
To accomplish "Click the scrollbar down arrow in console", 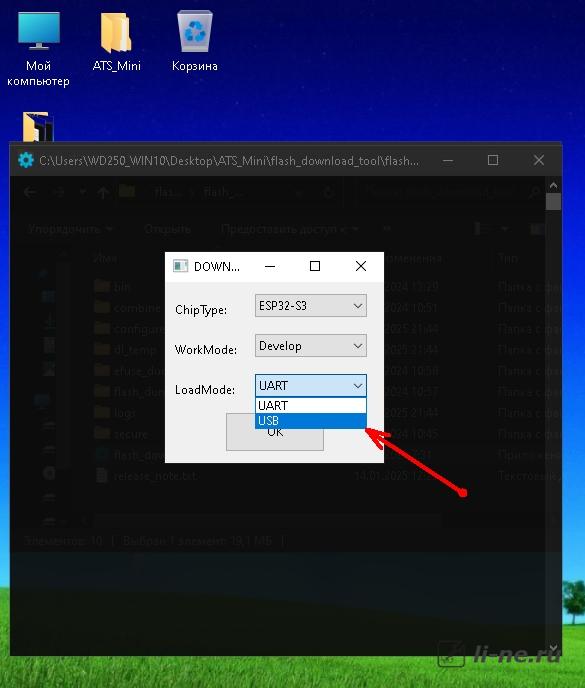I will [x=553, y=648].
